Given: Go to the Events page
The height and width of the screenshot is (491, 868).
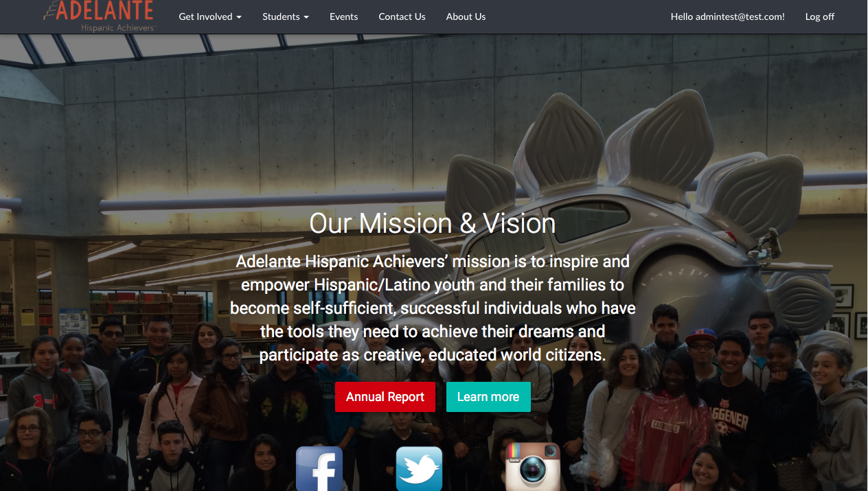Looking at the screenshot, I should pos(343,16).
